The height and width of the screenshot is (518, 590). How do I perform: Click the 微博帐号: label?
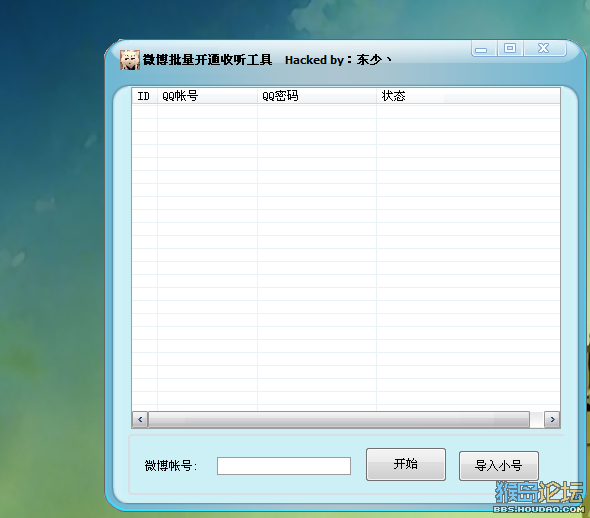171,466
